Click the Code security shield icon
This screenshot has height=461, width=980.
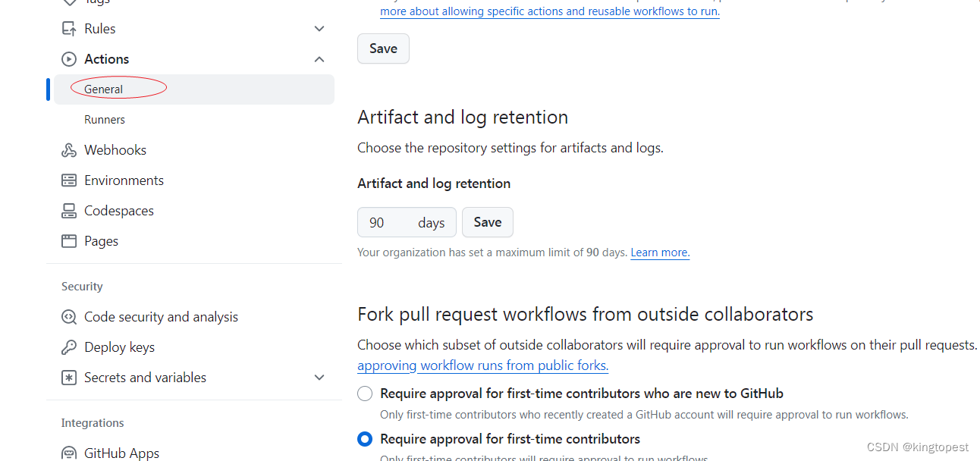[69, 317]
